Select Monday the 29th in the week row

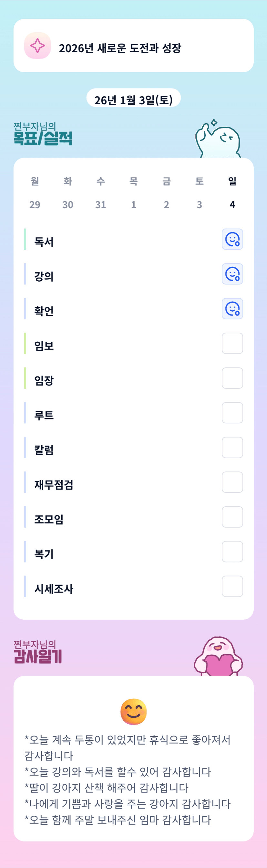pyautogui.click(x=35, y=204)
